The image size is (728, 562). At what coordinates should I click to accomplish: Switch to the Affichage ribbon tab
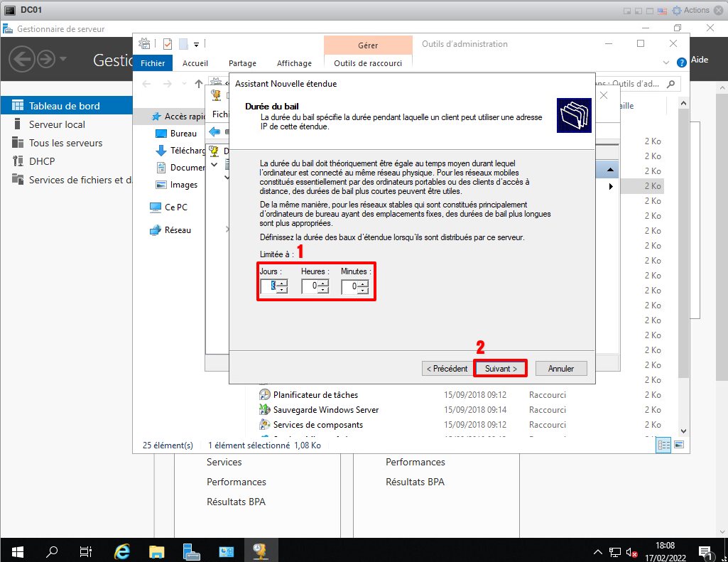294,63
